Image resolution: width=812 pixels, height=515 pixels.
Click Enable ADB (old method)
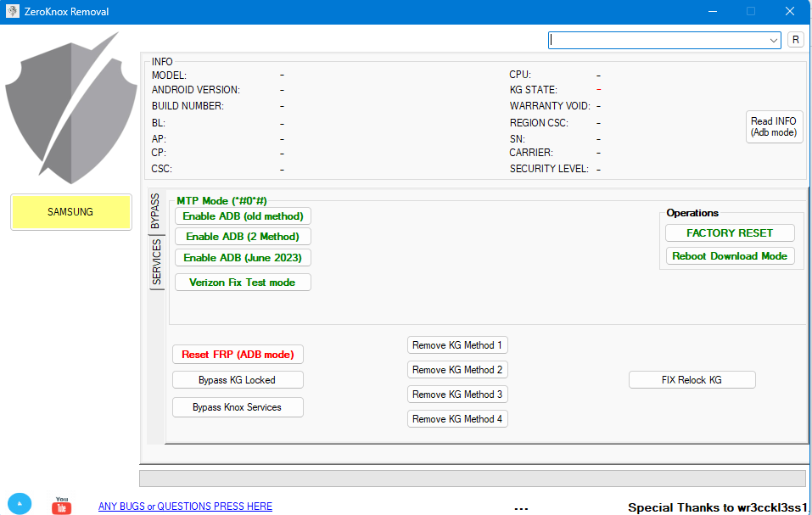(x=243, y=216)
